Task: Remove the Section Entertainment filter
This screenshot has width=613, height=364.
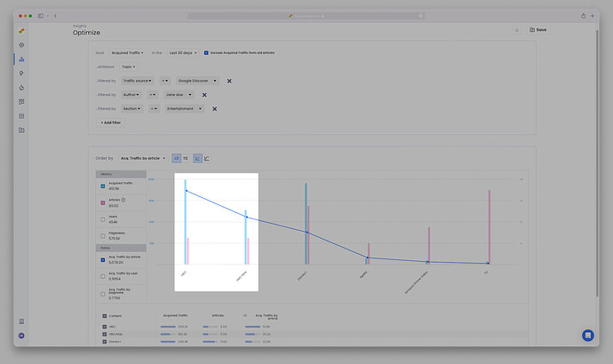Action: pos(214,109)
